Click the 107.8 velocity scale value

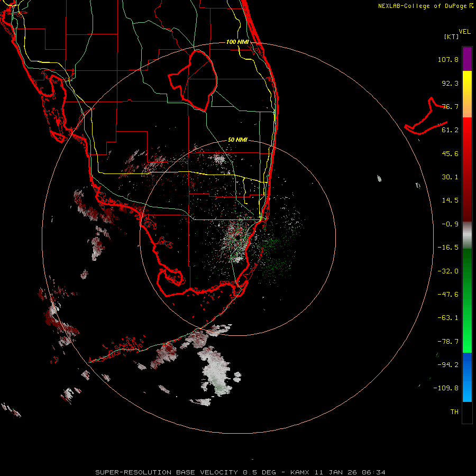448,59
